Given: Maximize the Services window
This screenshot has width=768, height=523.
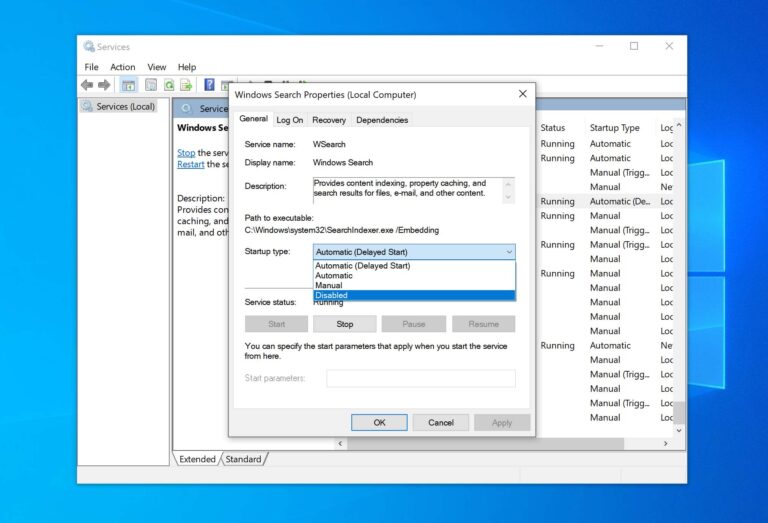Looking at the screenshot, I should (x=634, y=46).
